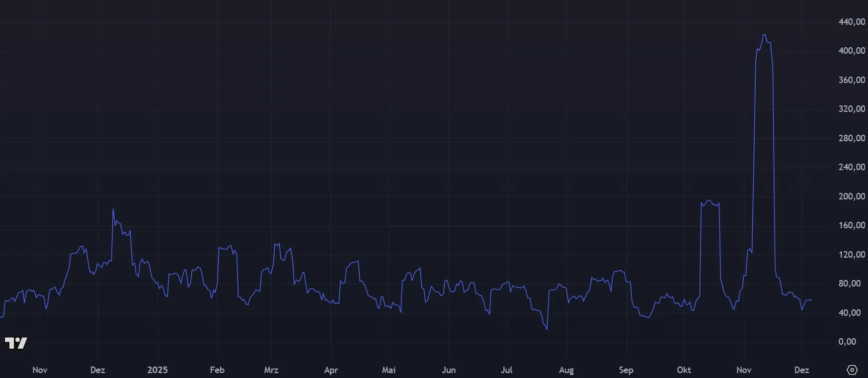Click the Aug label on time axis
This screenshot has width=868, height=378.
pos(566,370)
